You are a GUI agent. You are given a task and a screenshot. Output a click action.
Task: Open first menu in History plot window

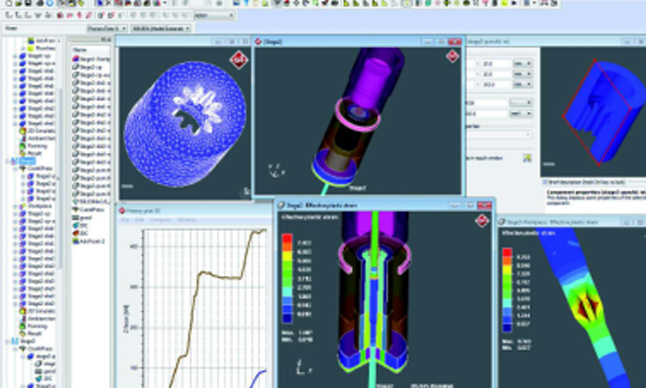[x=124, y=220]
